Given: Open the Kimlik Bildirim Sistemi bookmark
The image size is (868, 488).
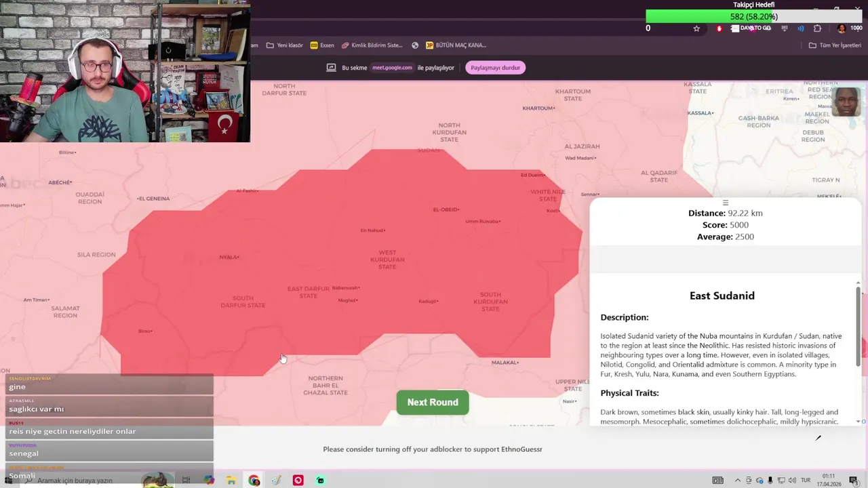Looking at the screenshot, I should tap(372, 45).
